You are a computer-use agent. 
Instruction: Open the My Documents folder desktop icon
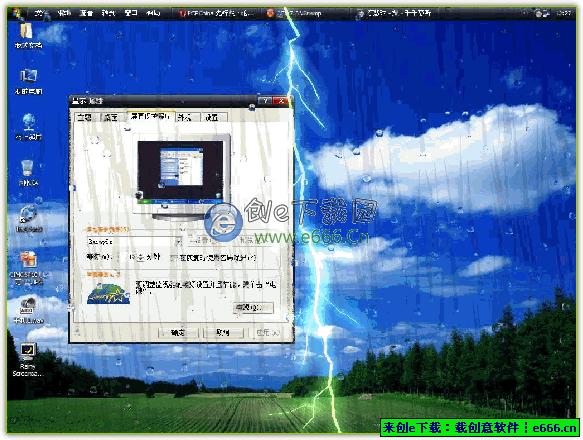click(28, 36)
